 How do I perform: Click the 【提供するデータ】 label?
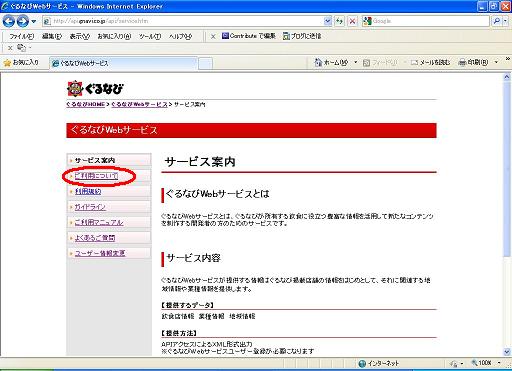coord(188,305)
